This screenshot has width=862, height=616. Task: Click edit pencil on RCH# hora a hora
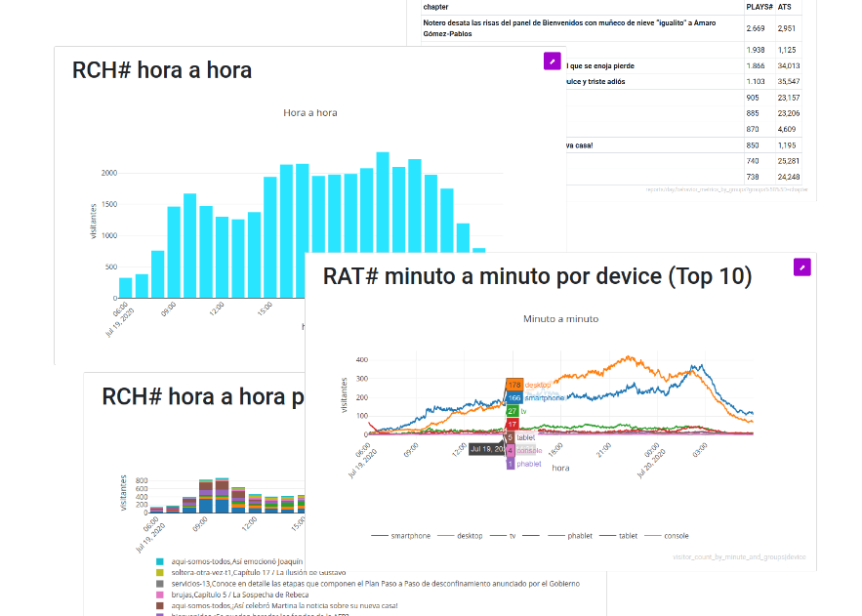[x=552, y=62]
